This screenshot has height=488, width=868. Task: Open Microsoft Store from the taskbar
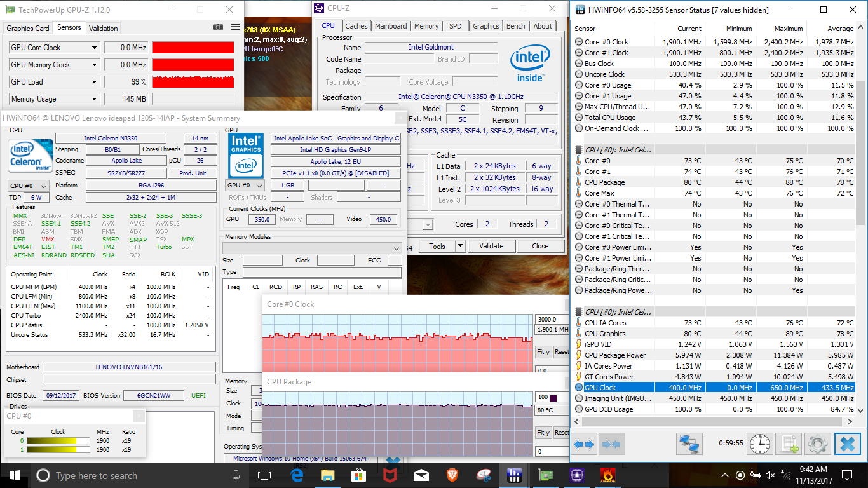(358, 475)
